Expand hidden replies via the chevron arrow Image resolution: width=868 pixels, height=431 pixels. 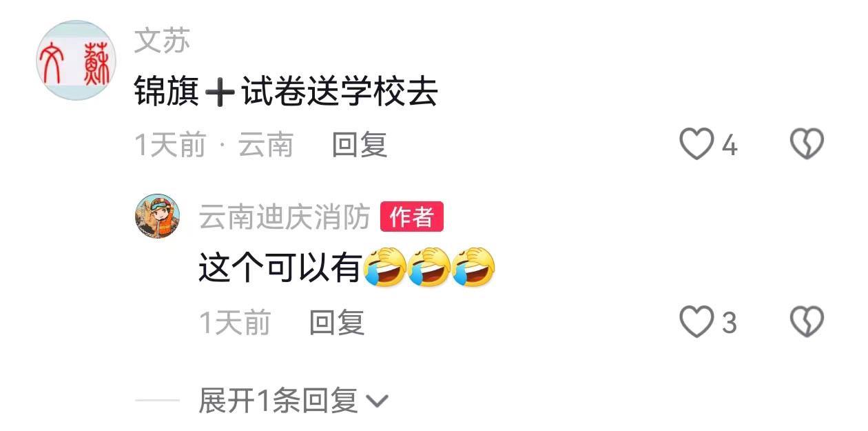pos(378,401)
